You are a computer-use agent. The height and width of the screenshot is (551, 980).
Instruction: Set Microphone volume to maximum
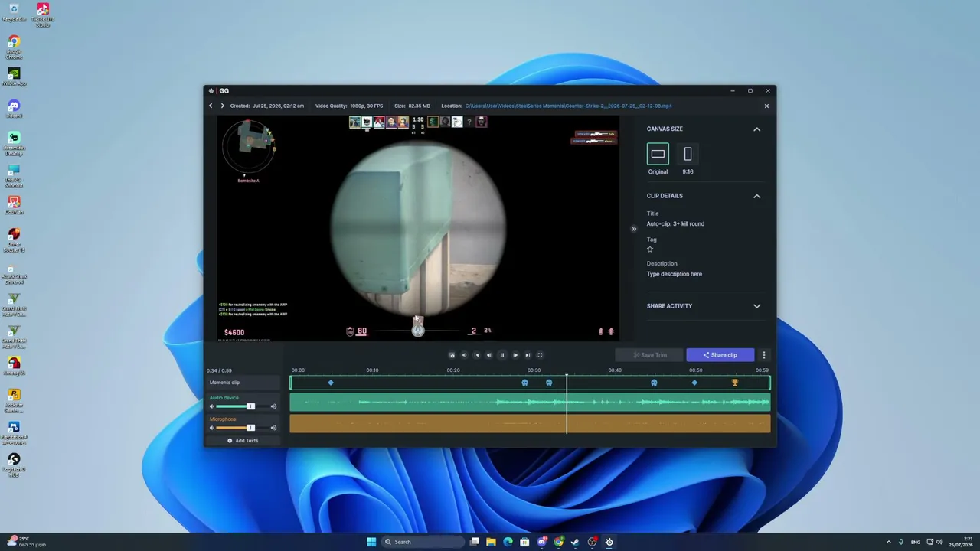pos(273,428)
